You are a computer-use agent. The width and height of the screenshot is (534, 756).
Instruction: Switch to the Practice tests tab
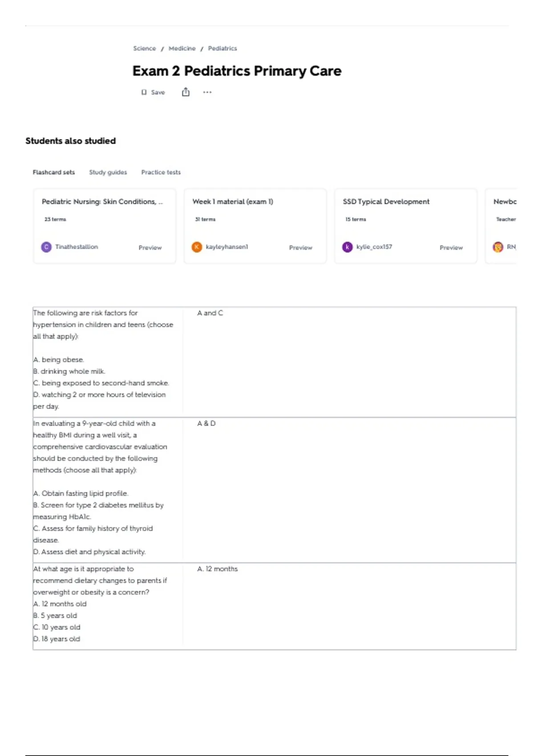click(161, 172)
